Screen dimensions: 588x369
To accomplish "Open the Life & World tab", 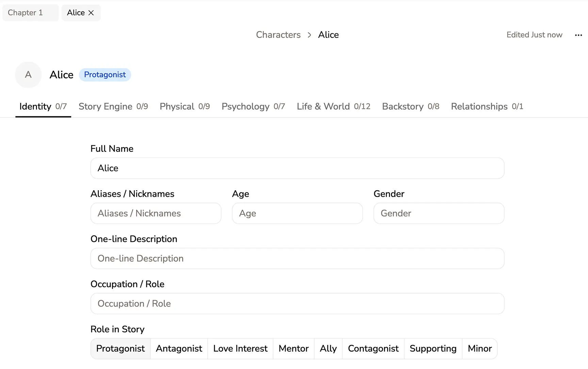I will coord(333,107).
